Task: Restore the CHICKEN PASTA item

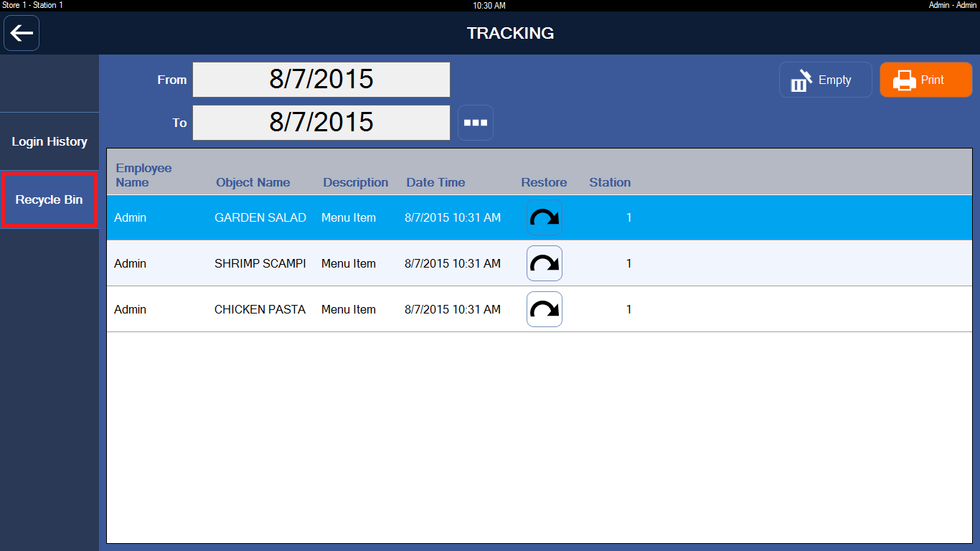Action: coord(545,309)
